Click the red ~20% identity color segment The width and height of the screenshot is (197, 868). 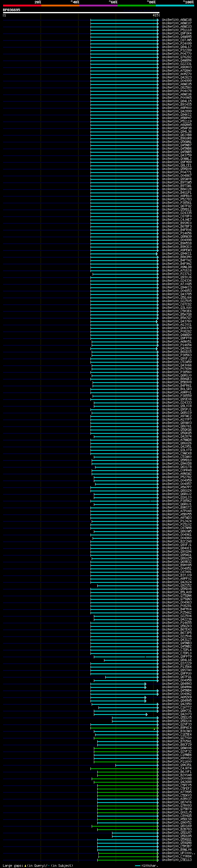22,6
